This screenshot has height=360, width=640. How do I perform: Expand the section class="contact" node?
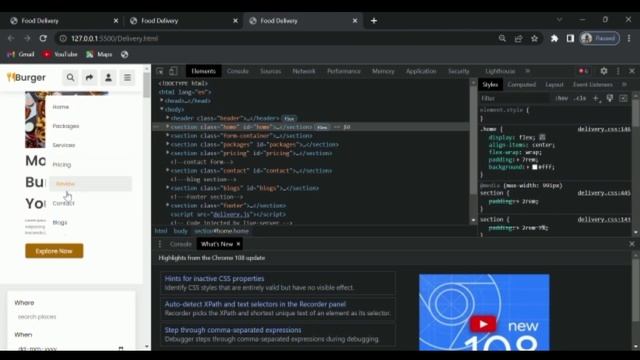click(167, 171)
